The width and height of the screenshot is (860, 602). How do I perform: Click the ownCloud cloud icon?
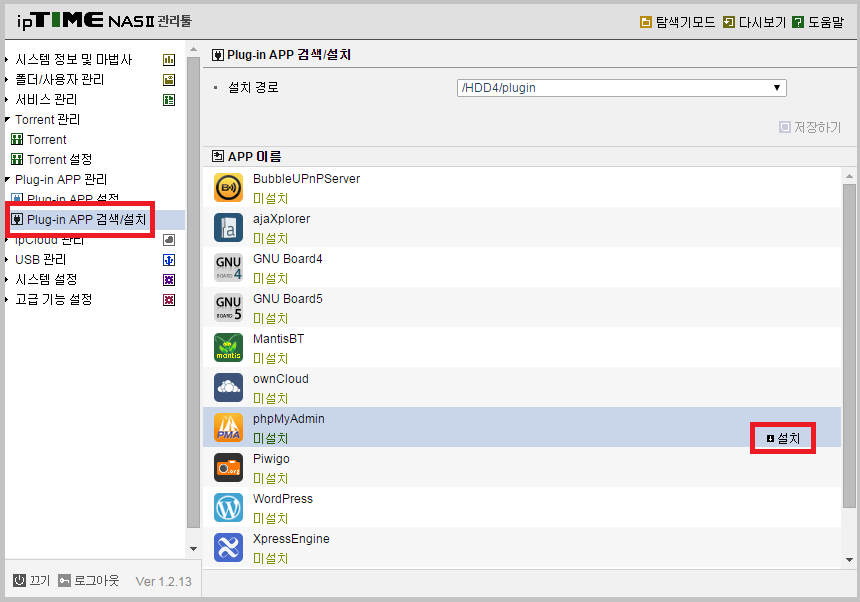click(x=228, y=388)
